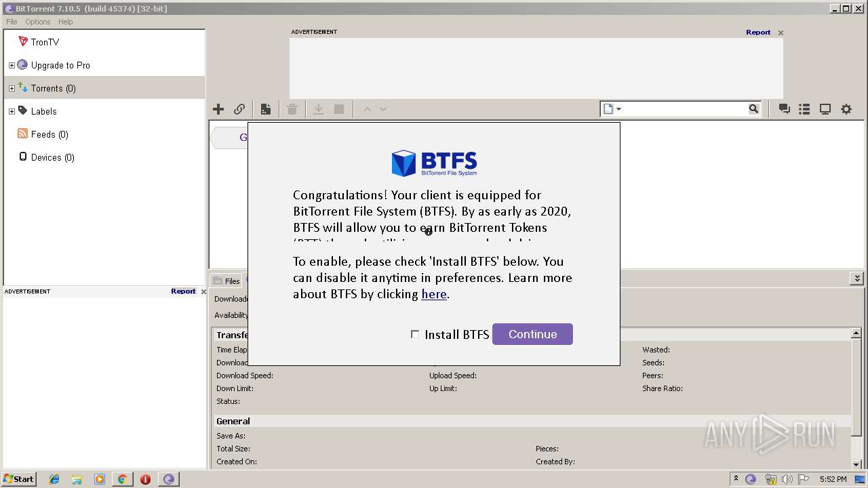Click Show Desktop button
The height and width of the screenshot is (488, 868).
coord(860,479)
